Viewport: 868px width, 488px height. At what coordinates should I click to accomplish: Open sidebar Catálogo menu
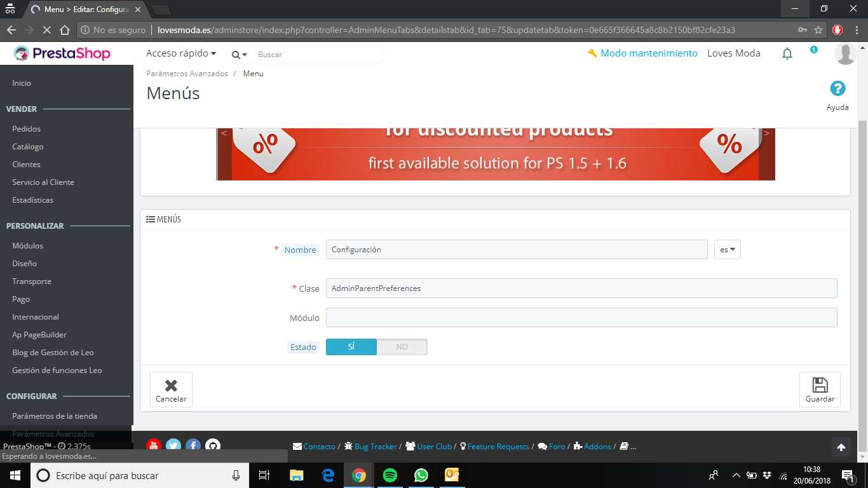point(28,147)
